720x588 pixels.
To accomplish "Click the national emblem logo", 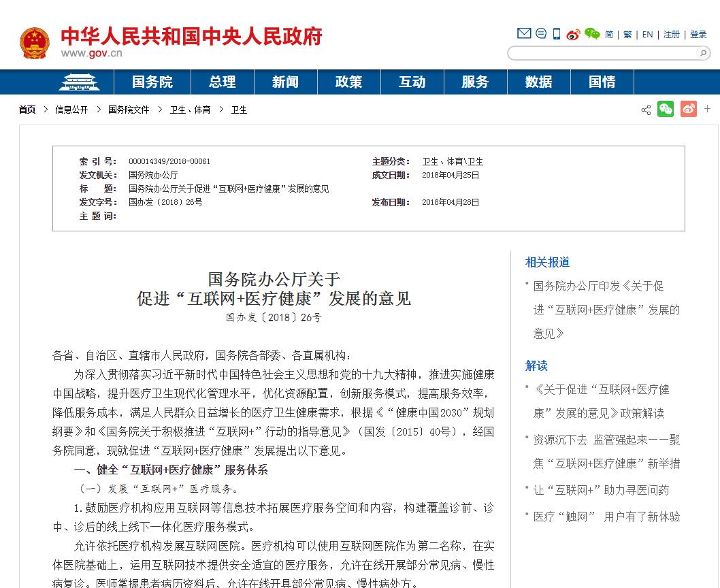I will tap(34, 43).
